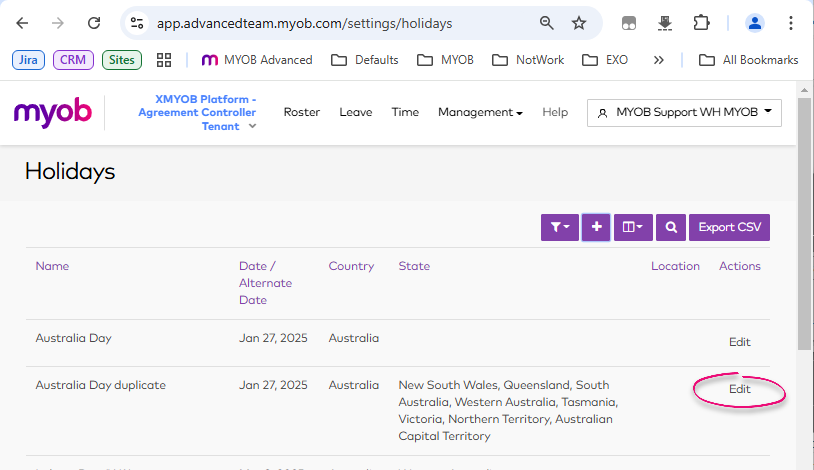Viewport: 814px width, 470px height.
Task: Click the browser profile avatar icon
Action: [755, 23]
